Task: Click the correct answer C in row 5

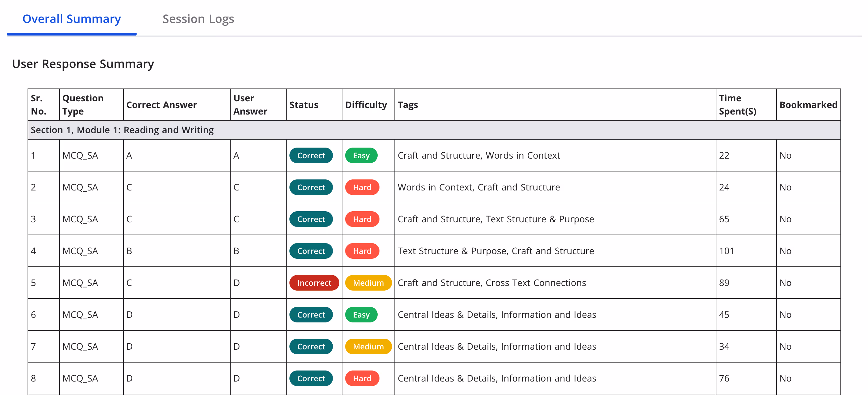Action: click(129, 283)
